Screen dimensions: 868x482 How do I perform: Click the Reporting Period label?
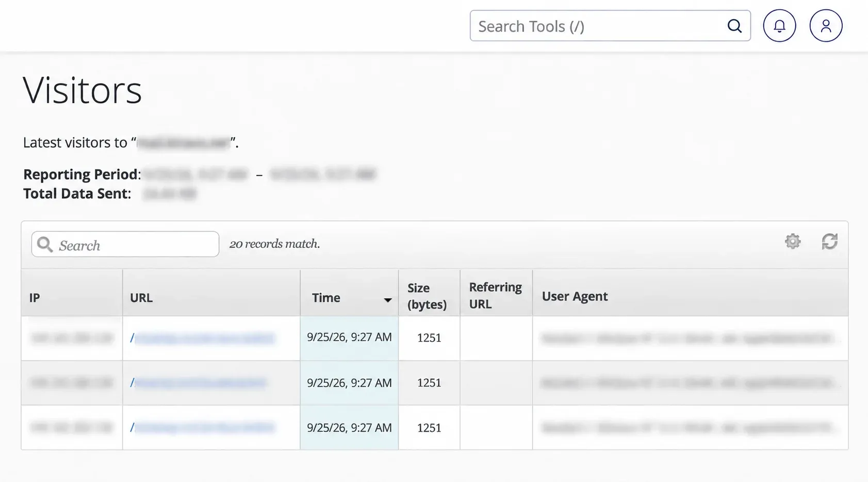pyautogui.click(x=82, y=174)
